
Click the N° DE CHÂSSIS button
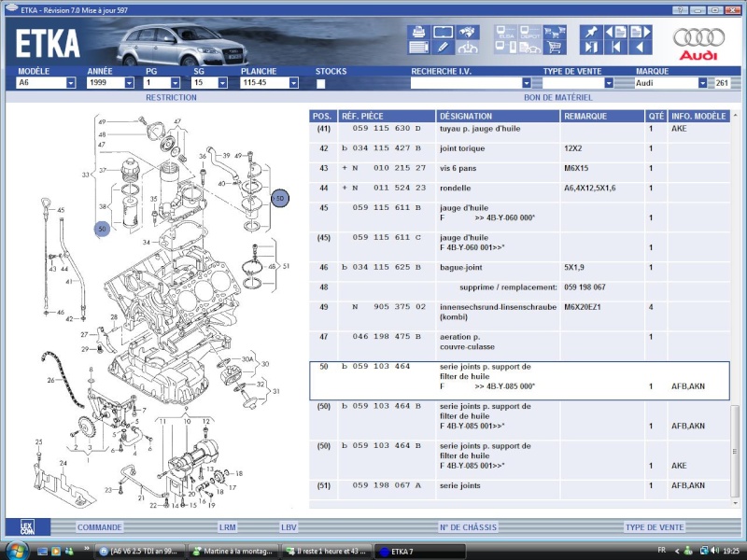point(469,527)
